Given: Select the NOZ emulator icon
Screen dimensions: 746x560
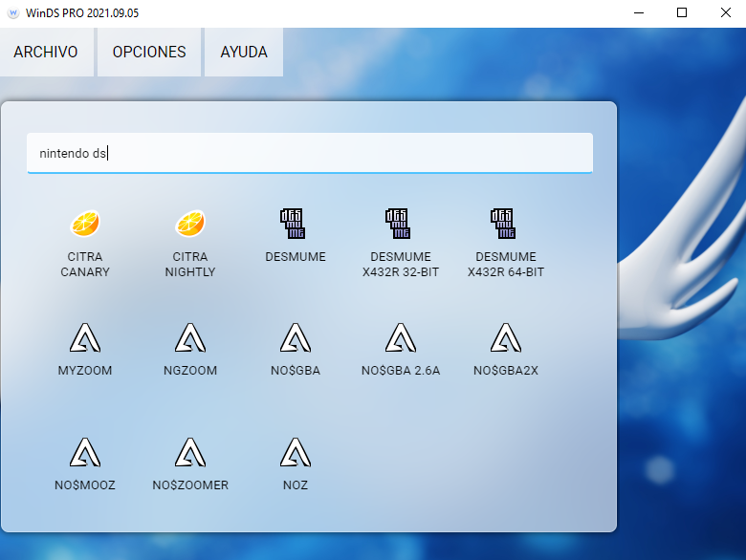Looking at the screenshot, I should point(295,452).
